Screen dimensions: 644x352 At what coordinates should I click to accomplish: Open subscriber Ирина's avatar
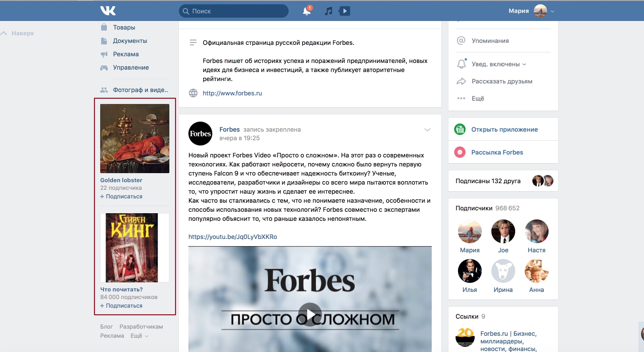503,271
